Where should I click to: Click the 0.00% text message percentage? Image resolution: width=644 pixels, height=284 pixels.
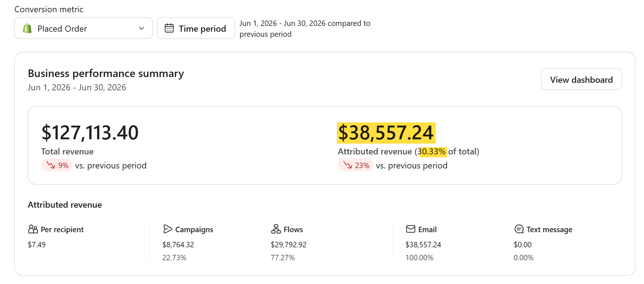[523, 258]
